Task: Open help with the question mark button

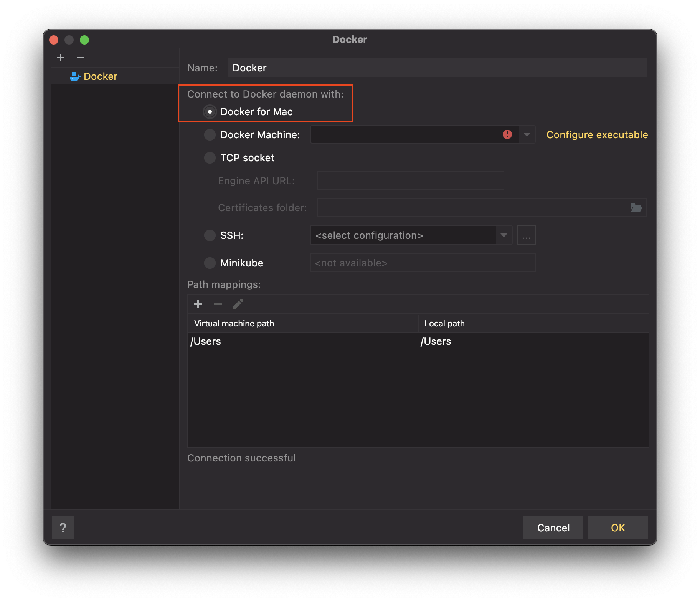Action: [x=63, y=528]
